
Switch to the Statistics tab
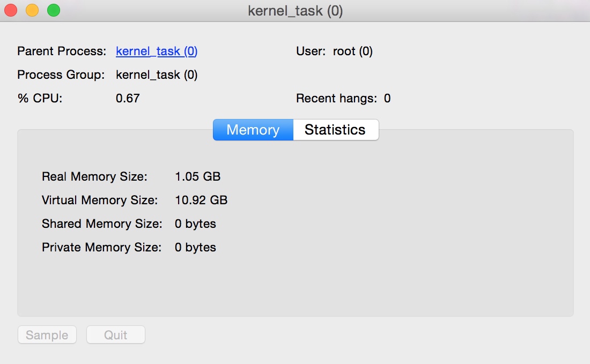coord(335,129)
